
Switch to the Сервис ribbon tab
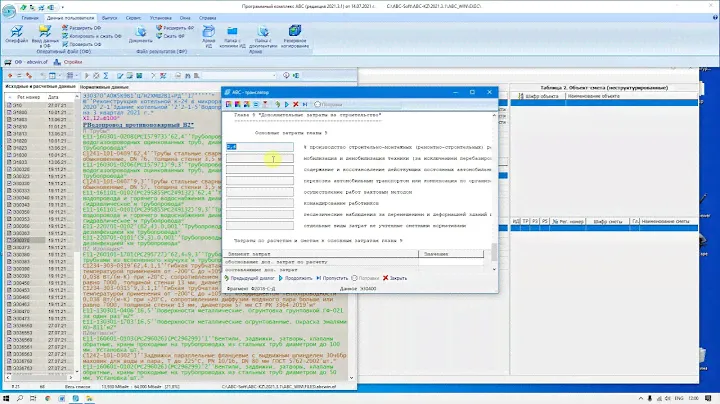tap(135, 18)
